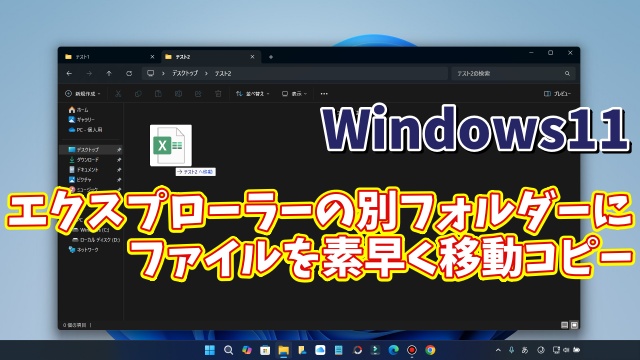Unpin デスクトップ via its pin icon
This screenshot has height=360, width=640.
pyautogui.click(x=119, y=150)
